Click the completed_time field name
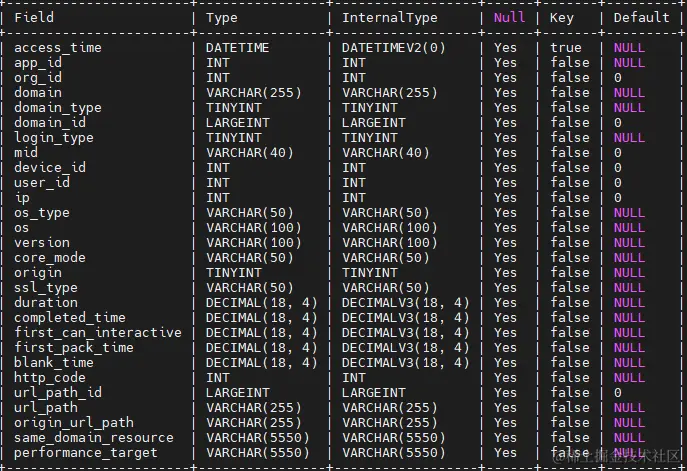Viewport: 687px width, 471px height. [70, 317]
